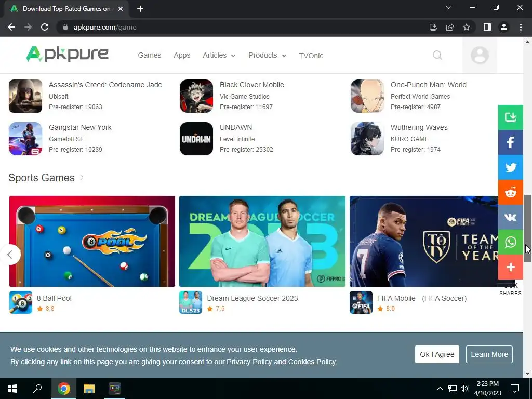Open the site search magnifier icon
Viewport: 532px width, 399px height.
pos(437,55)
